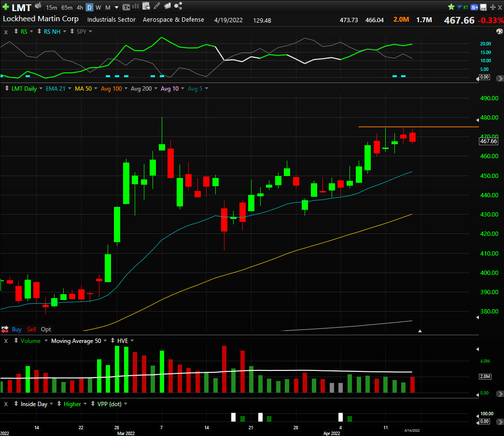Click the Opt options button
This screenshot has width=504, height=436.
46,329
